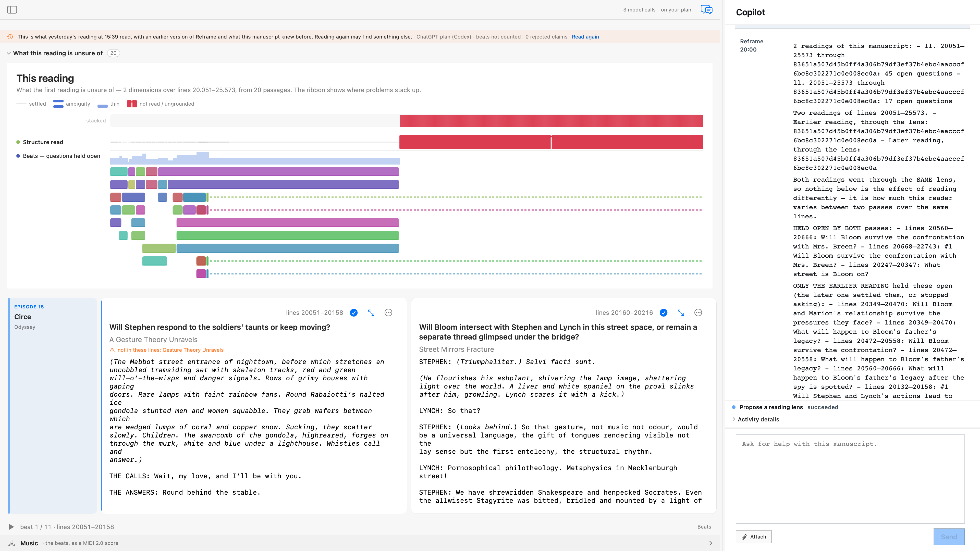Click the Send button
Screen dimensions: 980x551
(949, 536)
